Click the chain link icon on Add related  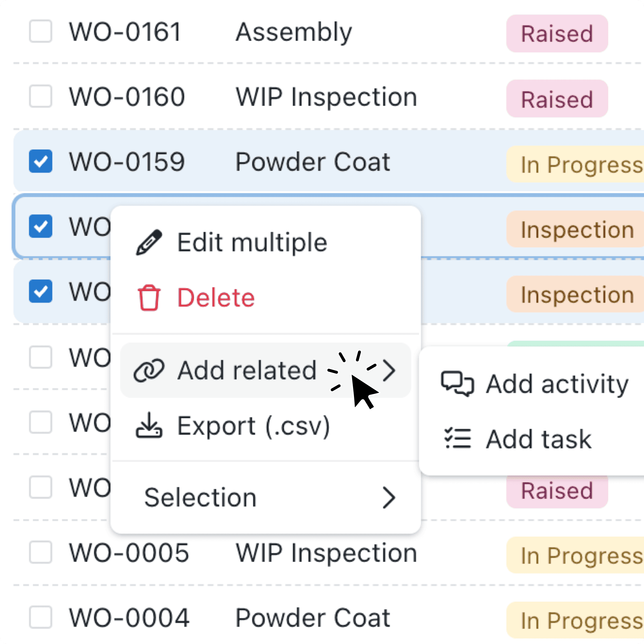click(x=149, y=370)
